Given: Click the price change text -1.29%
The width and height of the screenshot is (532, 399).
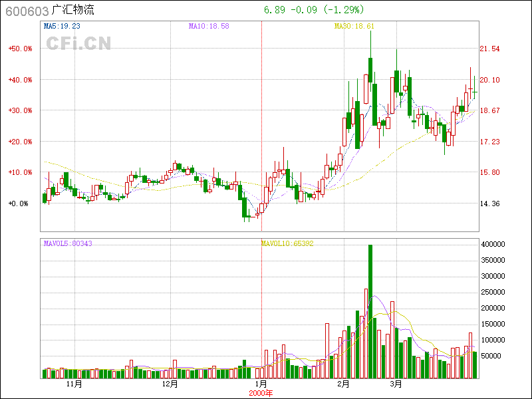Looking at the screenshot, I should pos(342,11).
